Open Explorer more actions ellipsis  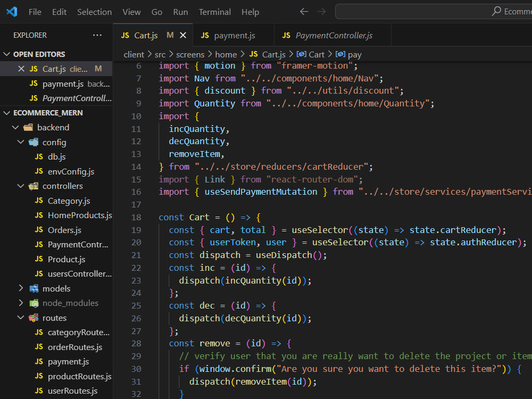coord(97,35)
